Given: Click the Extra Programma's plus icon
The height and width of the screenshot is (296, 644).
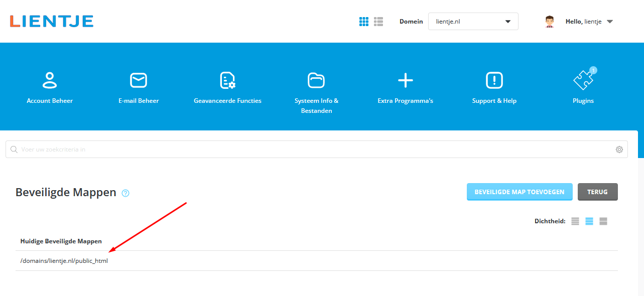Looking at the screenshot, I should (x=405, y=80).
